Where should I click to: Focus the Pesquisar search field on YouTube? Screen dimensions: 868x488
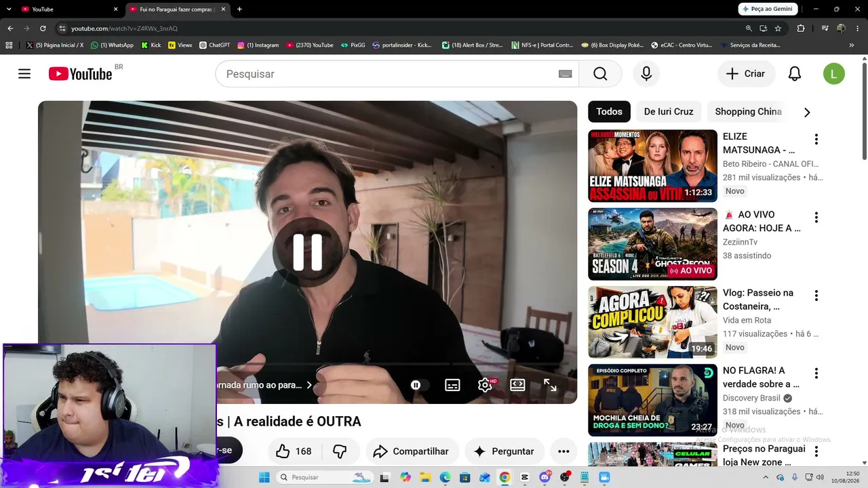(397, 74)
